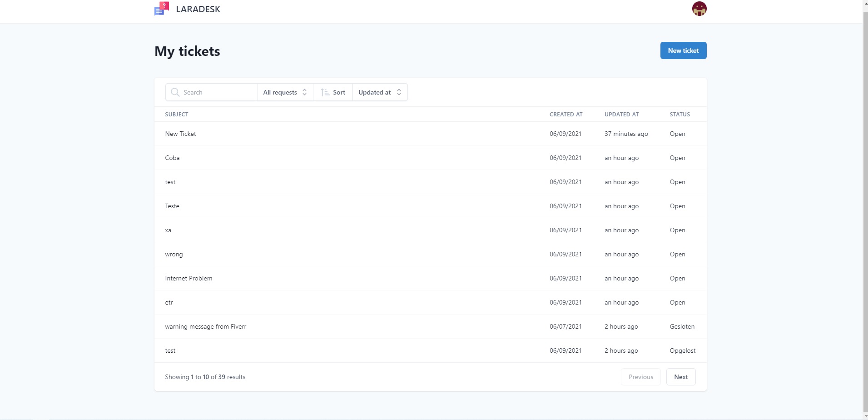Open the user avatar menu

coord(699,9)
